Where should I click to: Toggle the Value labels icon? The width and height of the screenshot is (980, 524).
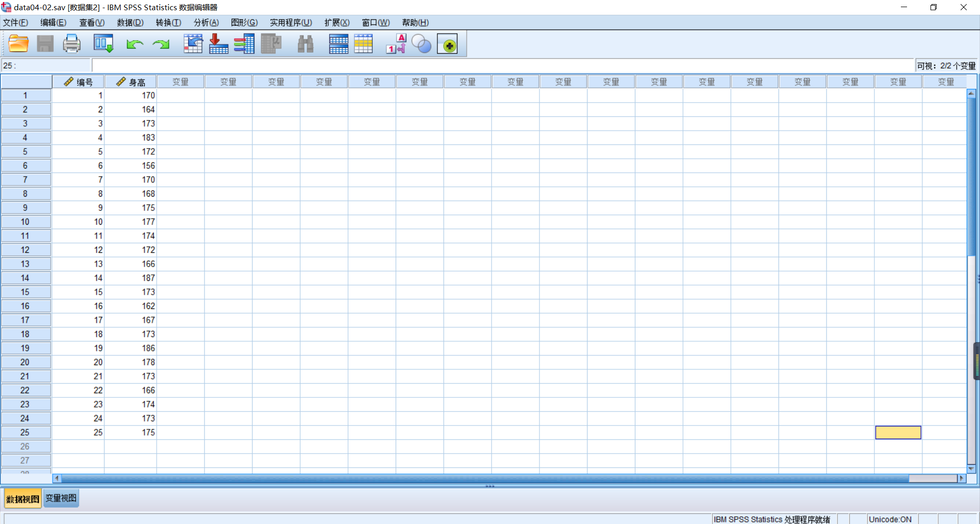pyautogui.click(x=396, y=44)
